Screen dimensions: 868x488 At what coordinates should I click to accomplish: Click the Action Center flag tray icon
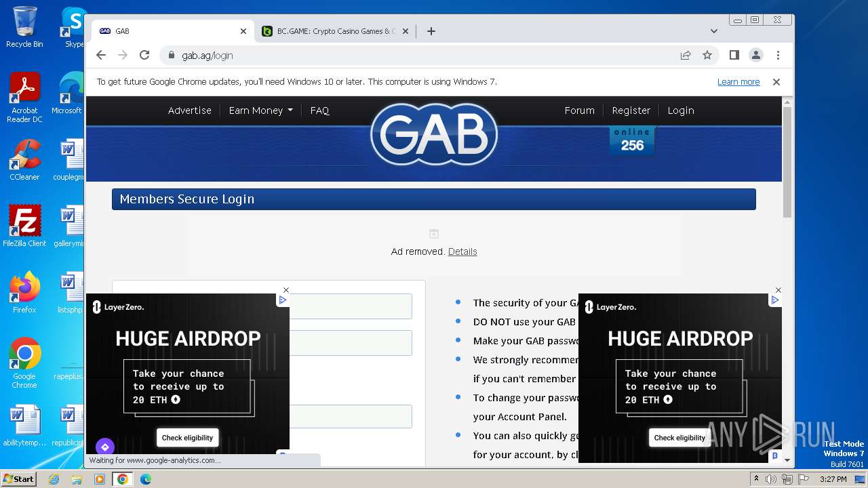pyautogui.click(x=802, y=479)
